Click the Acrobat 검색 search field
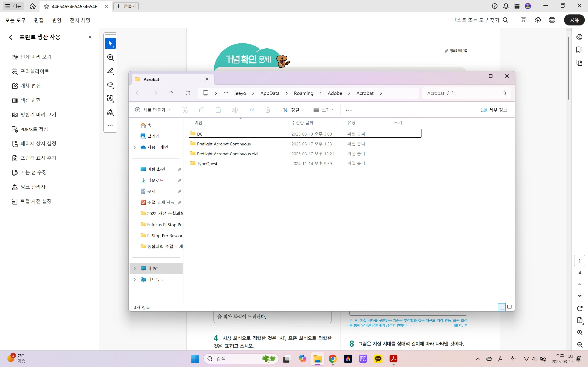The image size is (588, 367). point(462,93)
